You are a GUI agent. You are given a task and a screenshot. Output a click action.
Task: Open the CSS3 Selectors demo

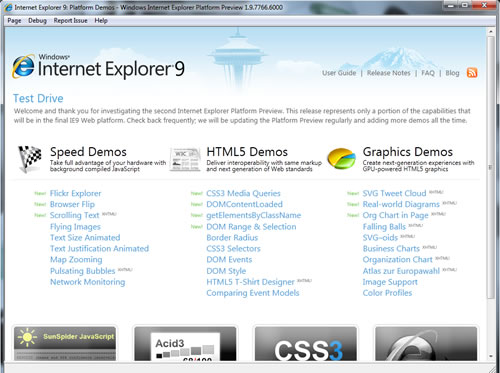coord(233,249)
